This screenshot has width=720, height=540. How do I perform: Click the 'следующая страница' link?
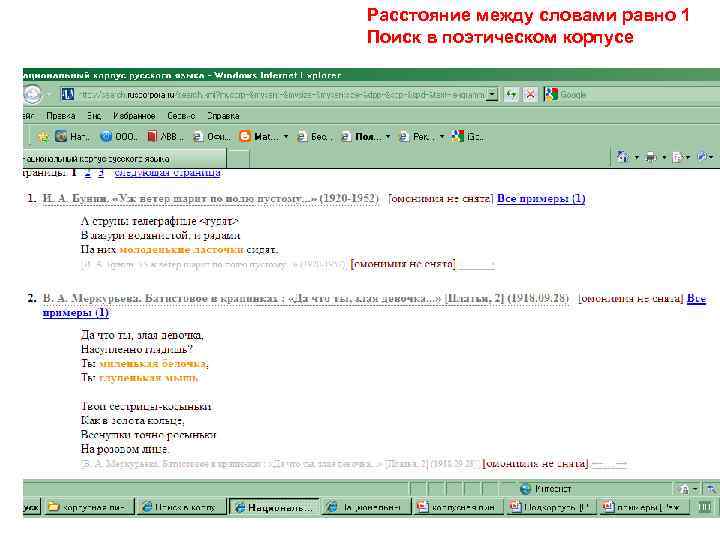(x=168, y=173)
